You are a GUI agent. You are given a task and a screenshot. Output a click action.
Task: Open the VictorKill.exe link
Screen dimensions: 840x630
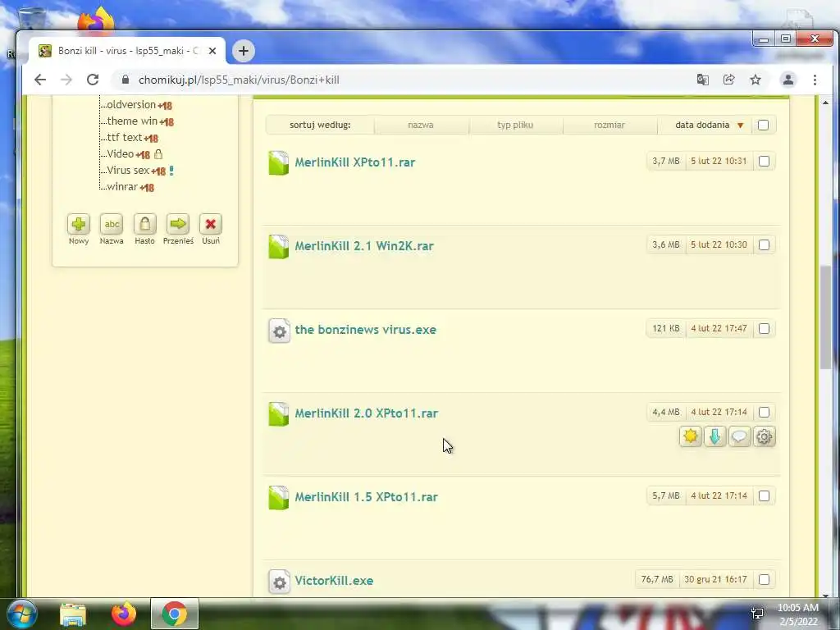pyautogui.click(x=334, y=580)
